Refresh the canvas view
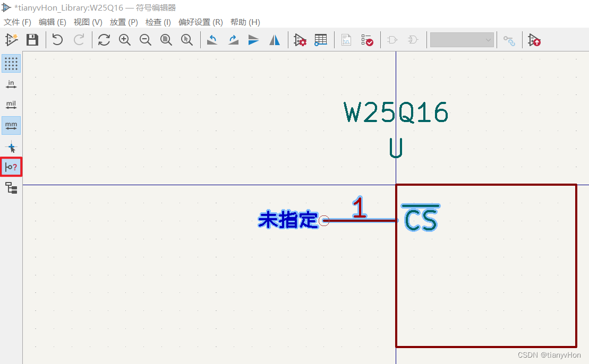589x364 pixels. point(104,40)
